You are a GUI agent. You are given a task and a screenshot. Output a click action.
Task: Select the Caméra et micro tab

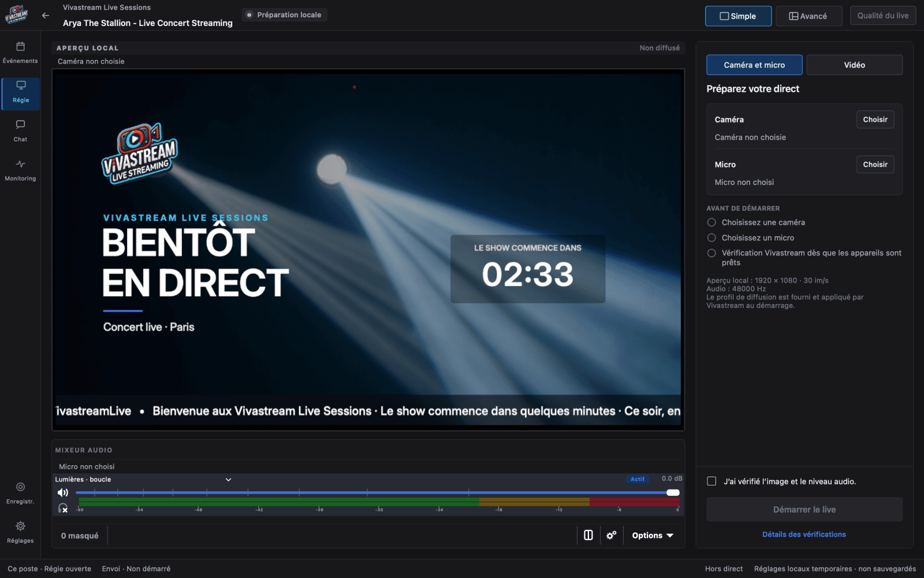pyautogui.click(x=754, y=65)
